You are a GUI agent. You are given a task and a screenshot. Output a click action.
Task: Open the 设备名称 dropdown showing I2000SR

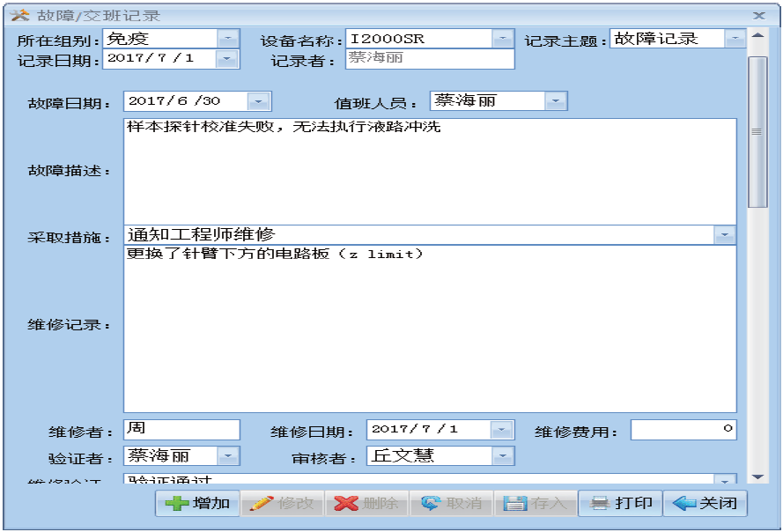[502, 39]
